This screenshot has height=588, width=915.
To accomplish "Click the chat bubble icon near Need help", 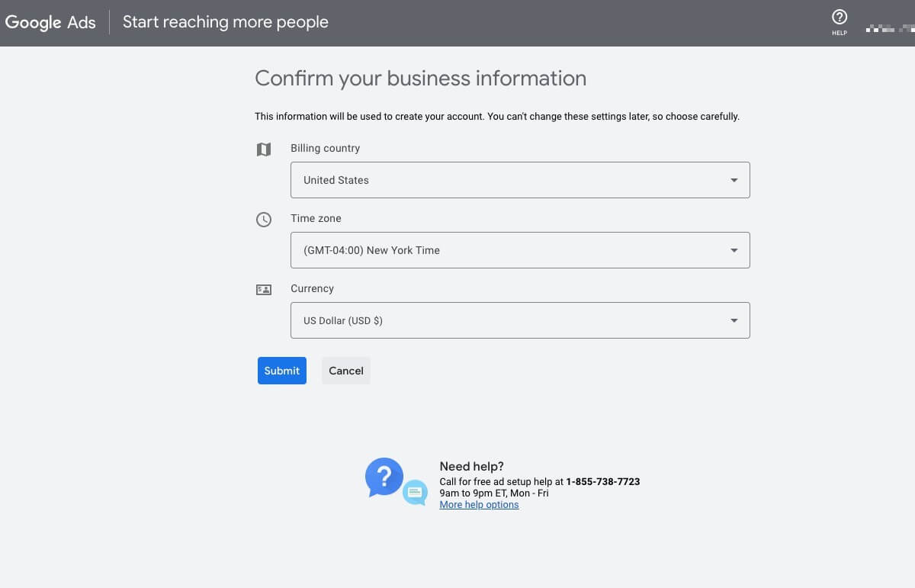I will click(x=414, y=493).
